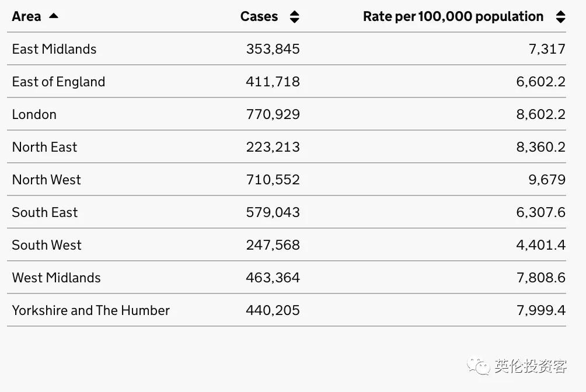Sort table by Area column header

coord(26,16)
